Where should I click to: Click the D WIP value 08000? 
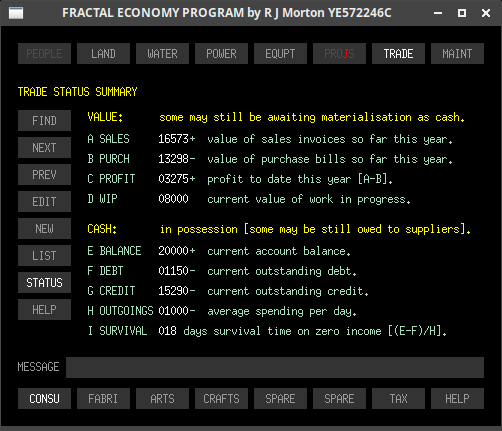pyautogui.click(x=173, y=199)
